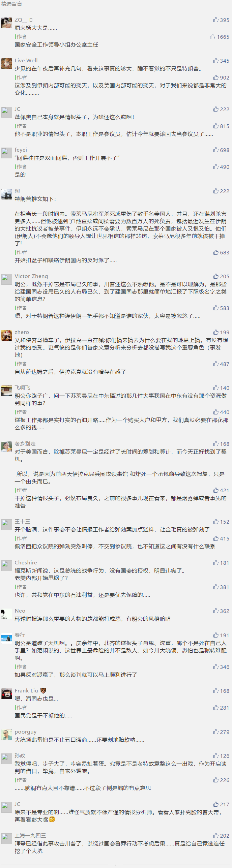This screenshot has width=232, height=868.
Task: Click username 王十三
Action: (x=22, y=521)
